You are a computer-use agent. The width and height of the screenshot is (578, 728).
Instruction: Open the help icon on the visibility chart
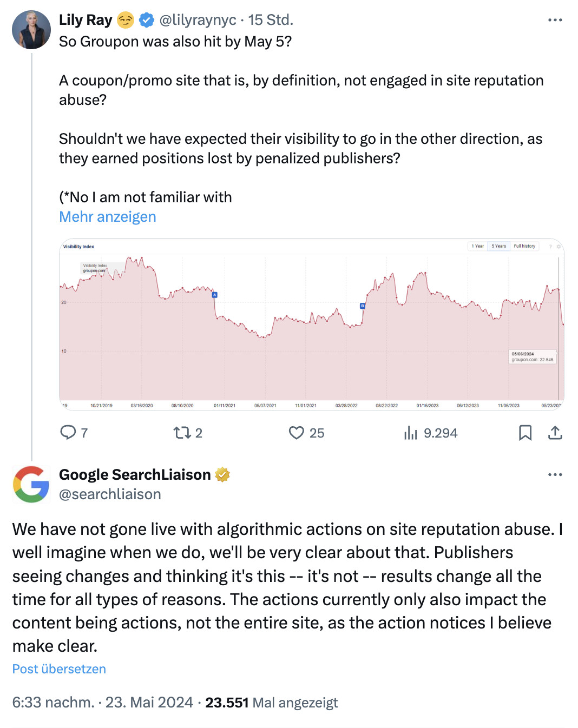click(x=551, y=246)
